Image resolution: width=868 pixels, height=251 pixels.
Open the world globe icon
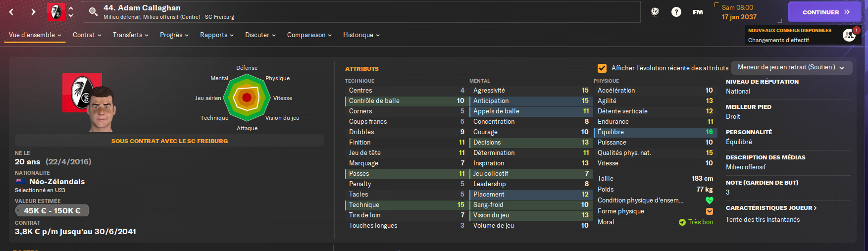point(655,12)
